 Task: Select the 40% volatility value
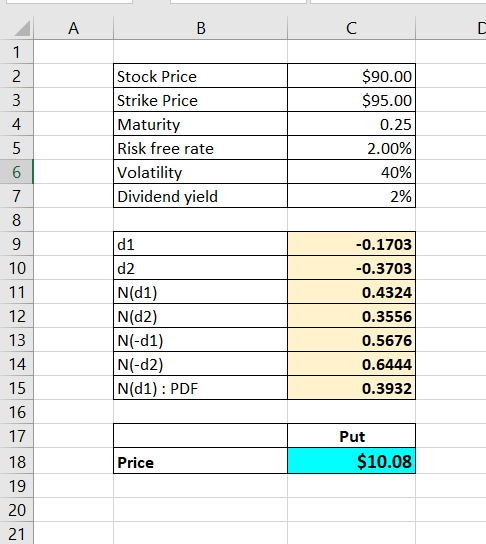click(351, 172)
